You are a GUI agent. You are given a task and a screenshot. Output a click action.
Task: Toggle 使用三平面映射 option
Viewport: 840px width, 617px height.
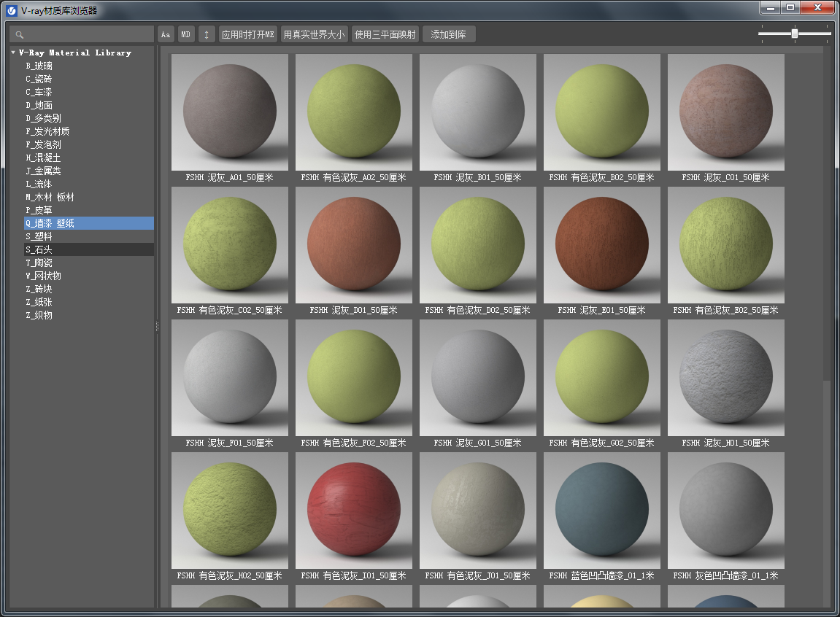click(385, 34)
